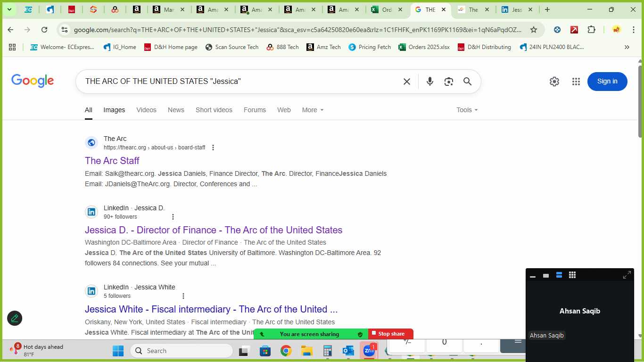Open D&H Home page bookmark

click(x=171, y=47)
